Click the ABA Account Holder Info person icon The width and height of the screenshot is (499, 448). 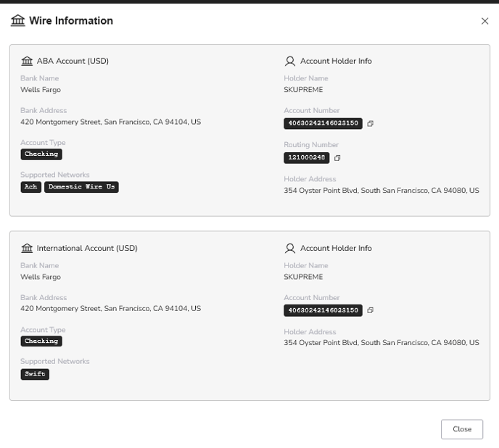coord(290,61)
